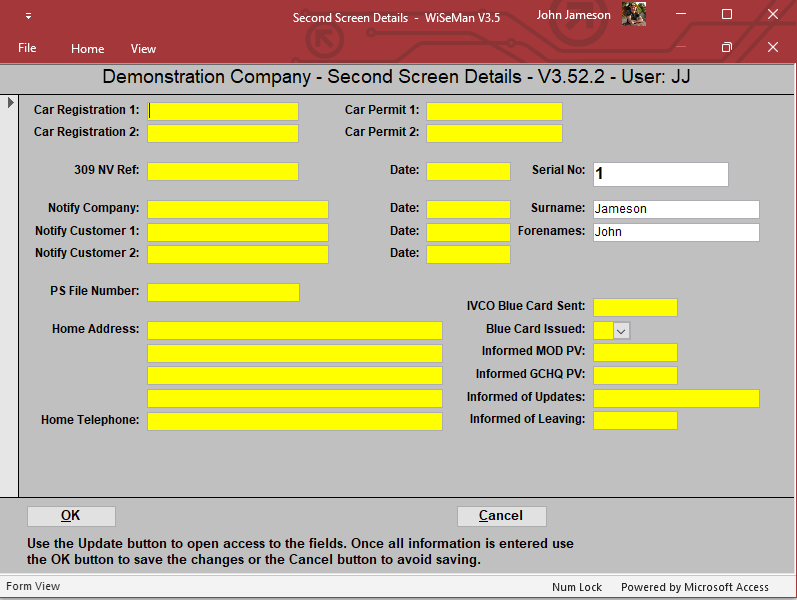Click the Surname field containing Jameson
The image size is (797, 600).
pyautogui.click(x=675, y=209)
